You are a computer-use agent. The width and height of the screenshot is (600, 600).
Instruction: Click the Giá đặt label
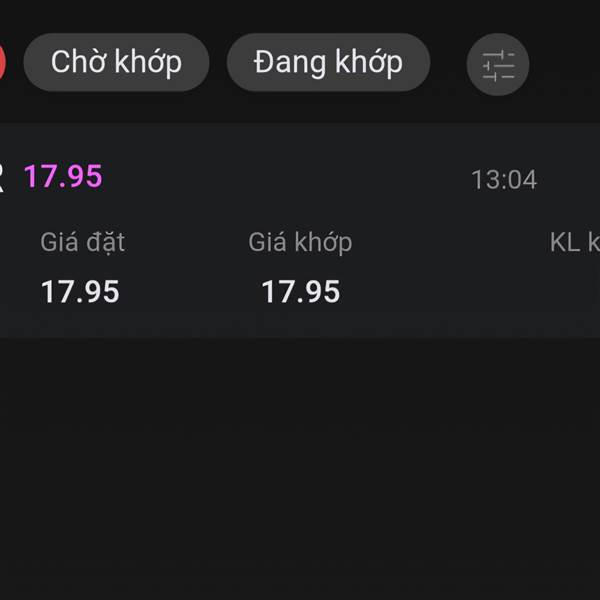click(x=83, y=242)
